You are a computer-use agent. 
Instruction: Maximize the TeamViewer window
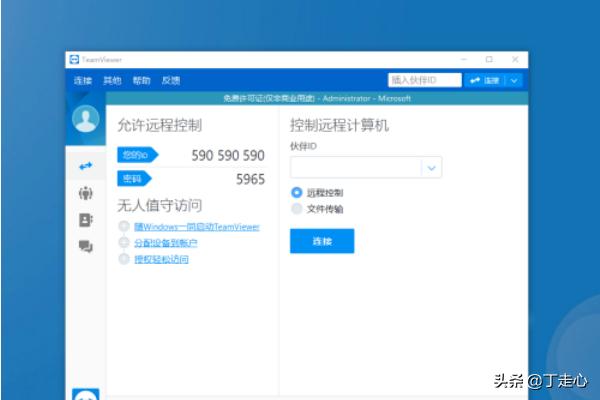click(x=489, y=59)
